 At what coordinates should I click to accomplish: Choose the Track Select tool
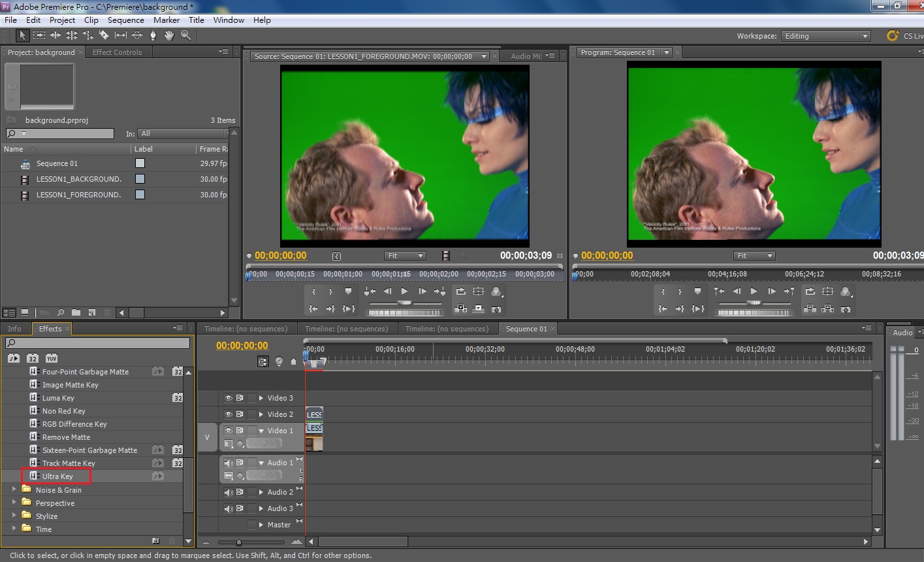[39, 35]
